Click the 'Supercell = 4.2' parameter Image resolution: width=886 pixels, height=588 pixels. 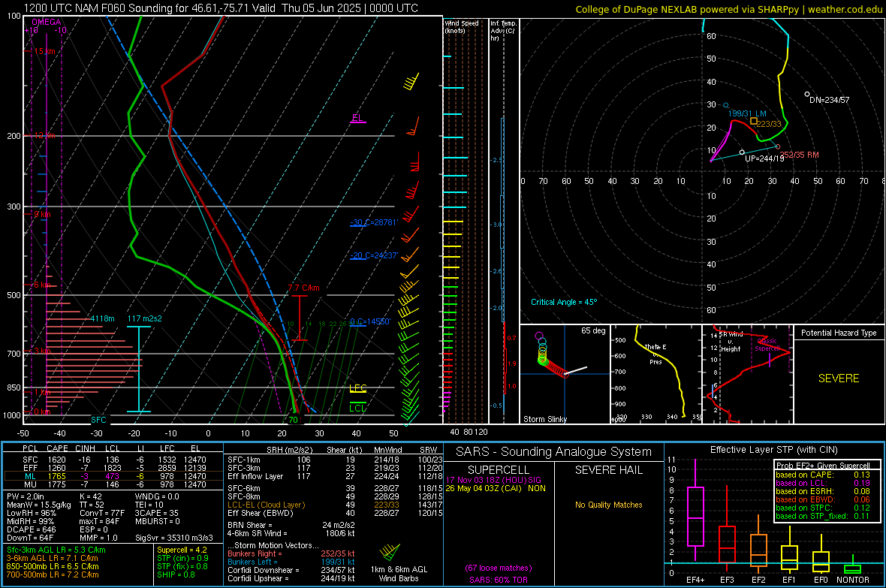(182, 550)
